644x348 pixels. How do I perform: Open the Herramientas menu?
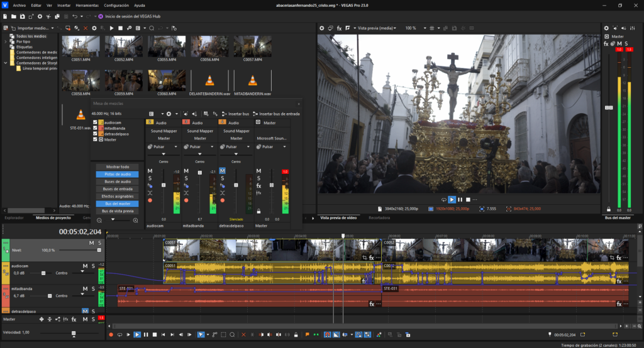(x=87, y=5)
